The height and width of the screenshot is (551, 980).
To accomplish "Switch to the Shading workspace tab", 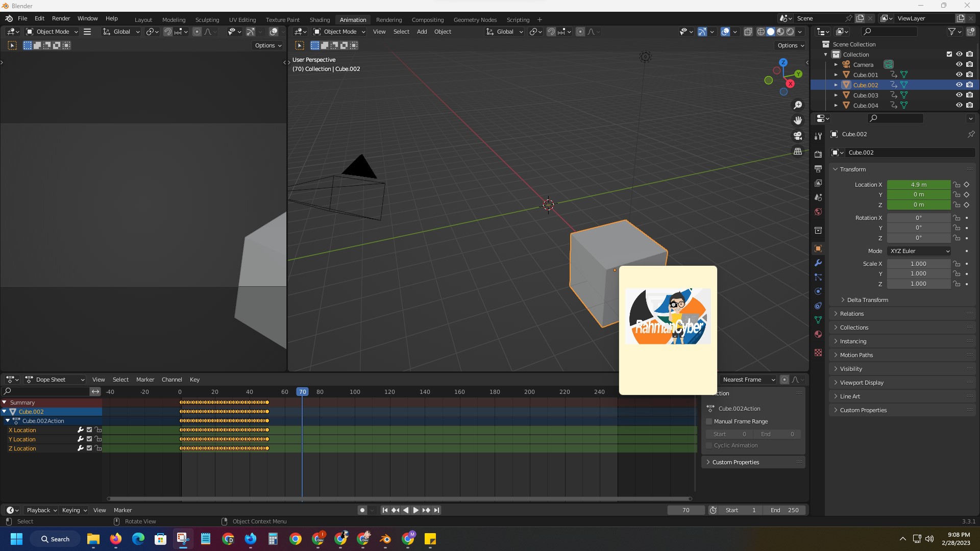I will pos(320,20).
